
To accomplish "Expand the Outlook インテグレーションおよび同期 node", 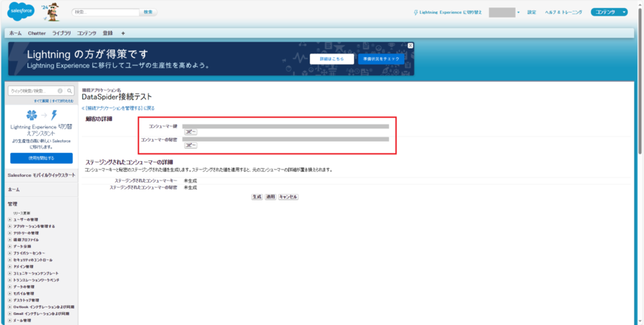I will (10, 307).
